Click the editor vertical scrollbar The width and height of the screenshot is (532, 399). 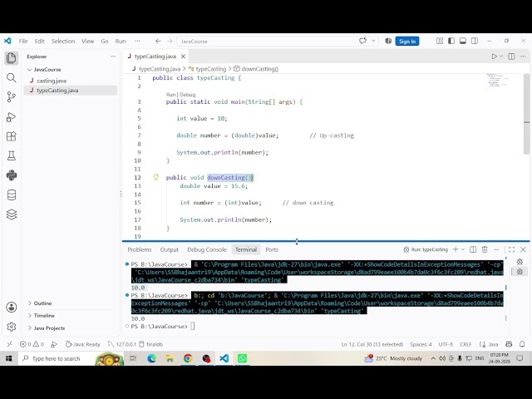(x=526, y=114)
